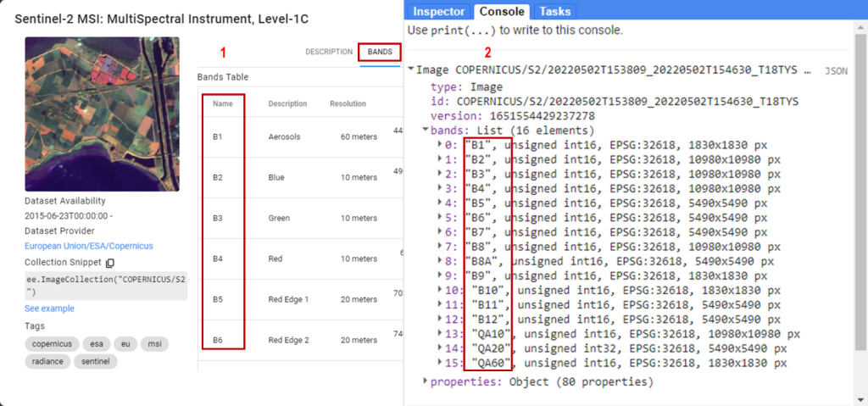
Task: Open the See example link
Action: 49,309
